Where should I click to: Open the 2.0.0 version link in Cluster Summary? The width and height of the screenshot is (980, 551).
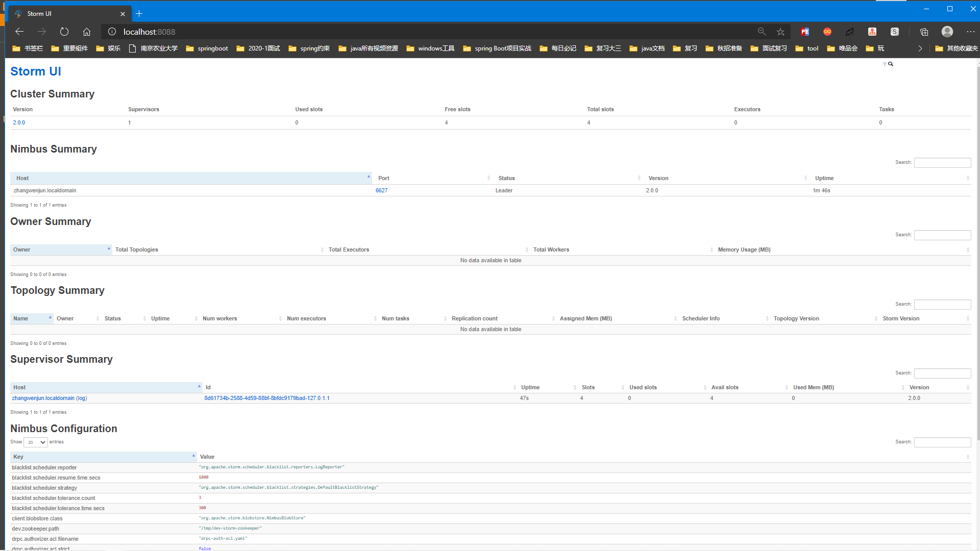click(19, 122)
